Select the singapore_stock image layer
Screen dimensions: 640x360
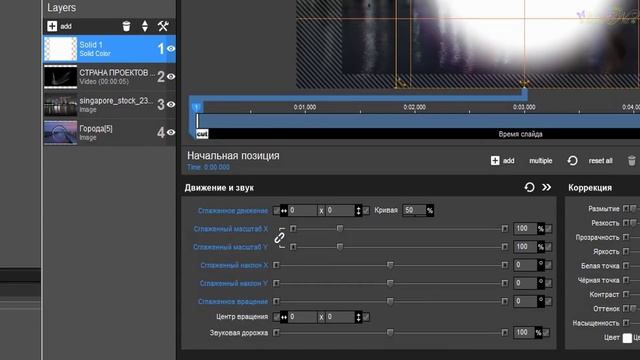tap(109, 104)
